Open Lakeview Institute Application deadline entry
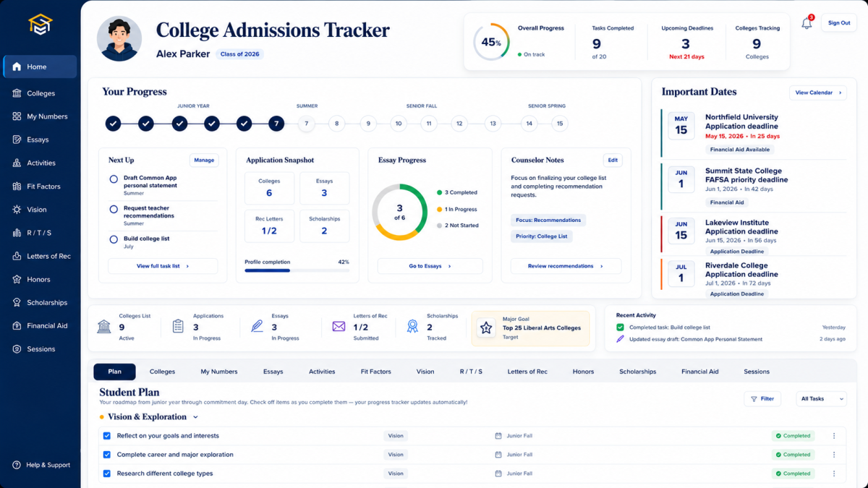 [754, 236]
